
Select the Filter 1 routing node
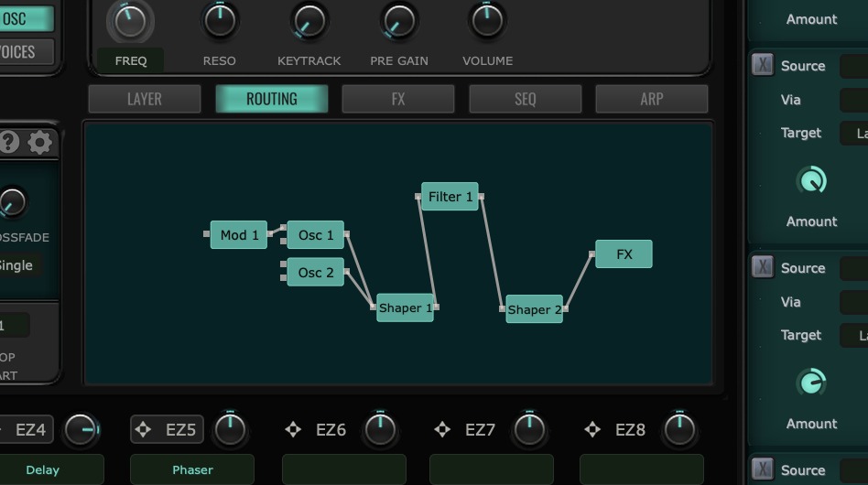tap(450, 197)
